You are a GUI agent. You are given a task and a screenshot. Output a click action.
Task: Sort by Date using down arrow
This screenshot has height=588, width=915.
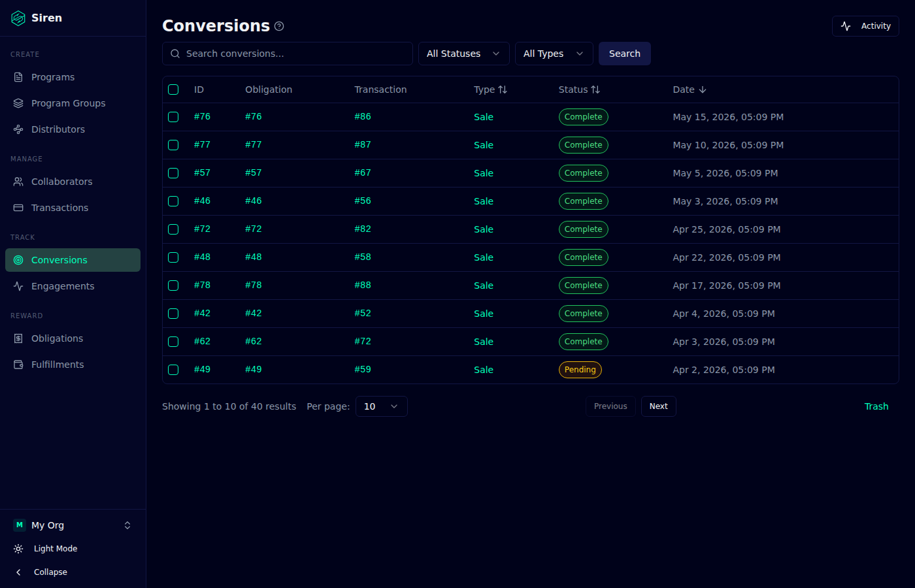coord(703,90)
